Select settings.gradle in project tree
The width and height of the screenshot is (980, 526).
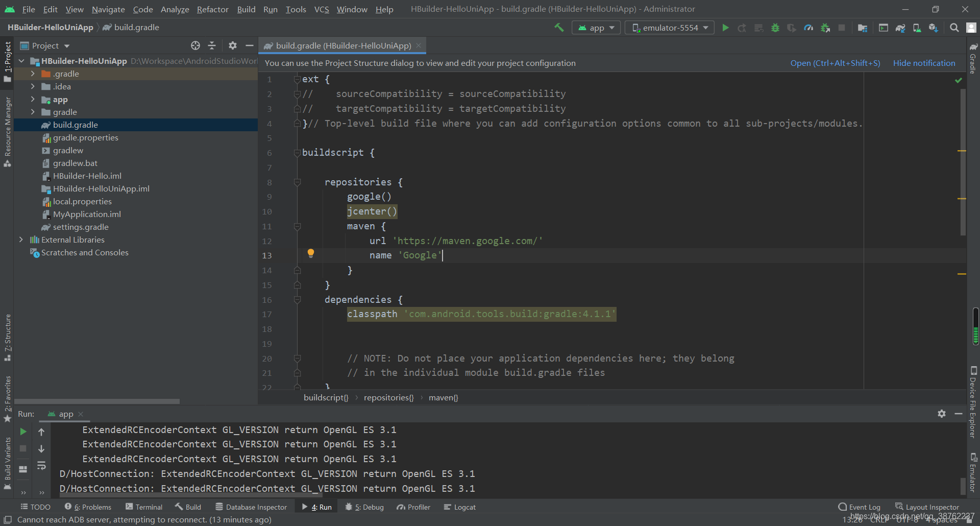tap(80, 227)
